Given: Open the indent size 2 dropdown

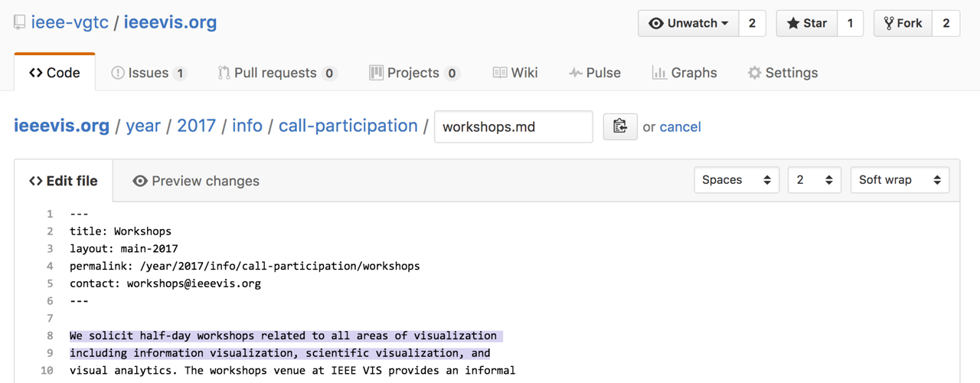Looking at the screenshot, I should 814,180.
